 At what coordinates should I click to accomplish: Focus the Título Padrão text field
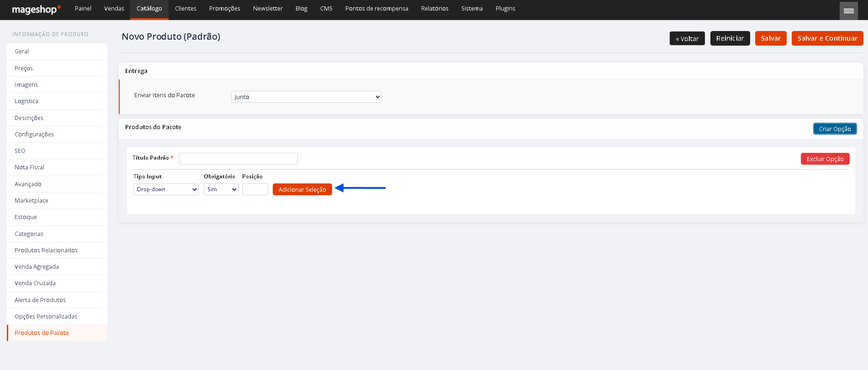(x=238, y=158)
